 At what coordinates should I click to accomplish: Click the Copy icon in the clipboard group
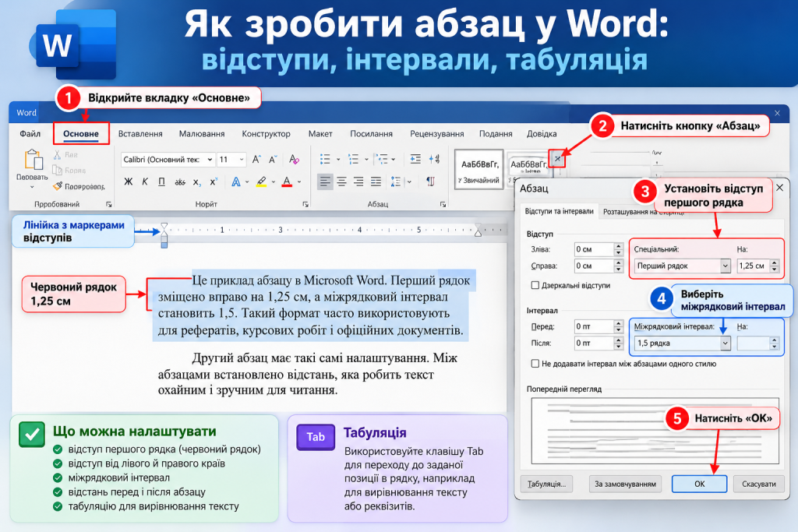57,170
